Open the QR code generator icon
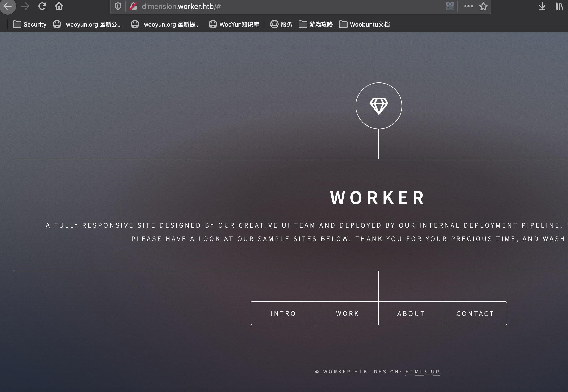Viewport: 568px width, 392px height. point(450,6)
